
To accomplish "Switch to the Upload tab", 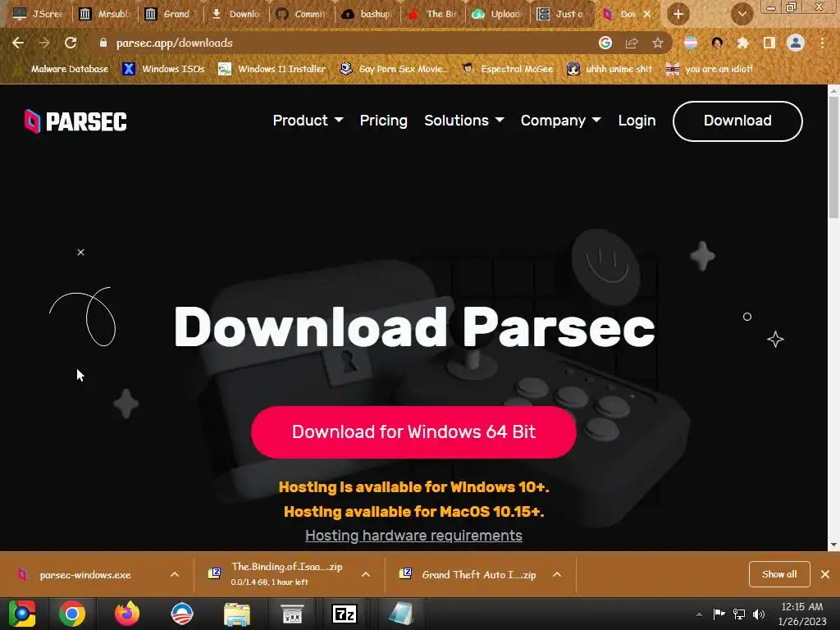I will click(498, 14).
